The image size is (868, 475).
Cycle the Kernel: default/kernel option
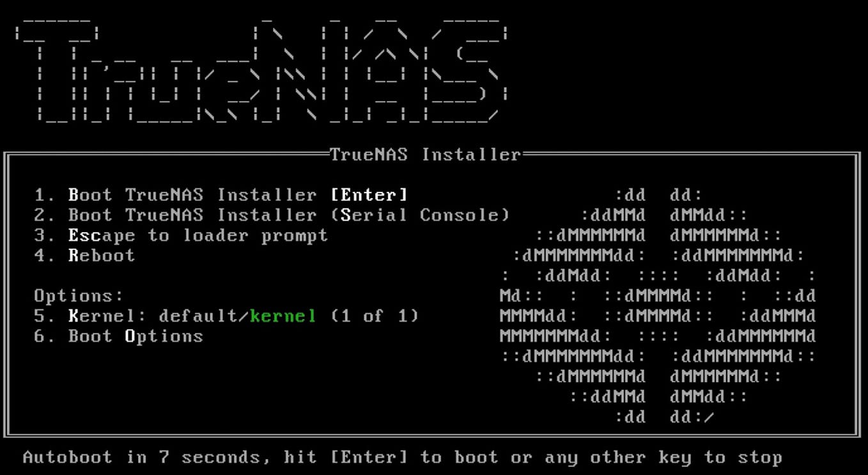coord(226,316)
